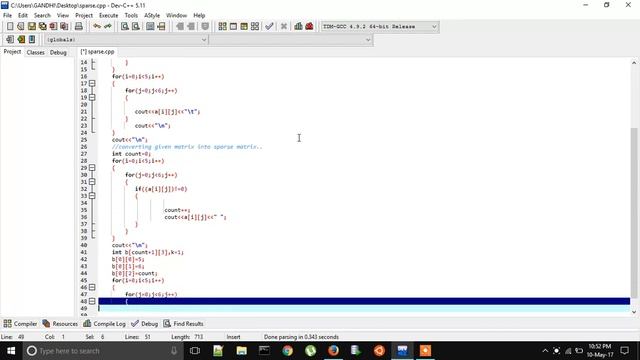640x360 pixels.
Task: Open the bottom Compiler tab
Action: click(x=20, y=324)
